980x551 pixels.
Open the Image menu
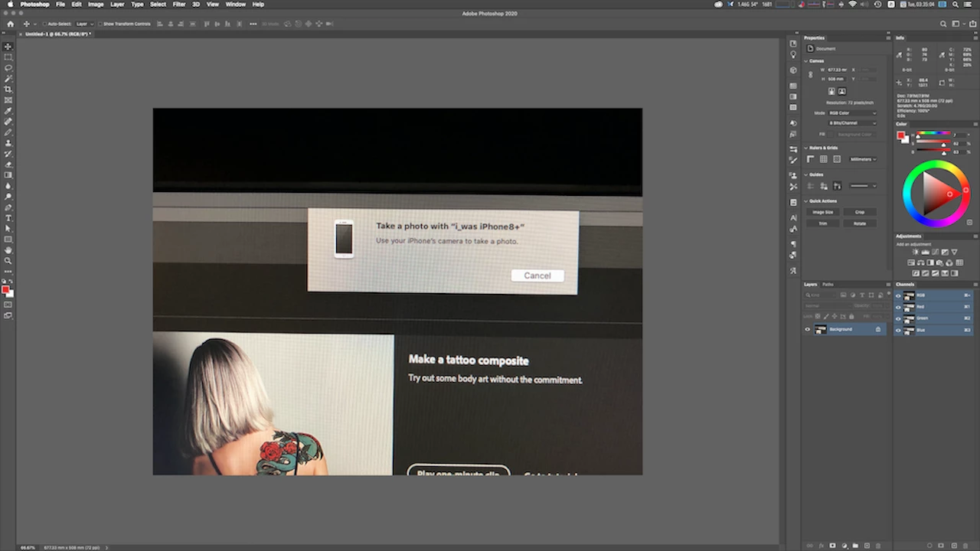[96, 4]
